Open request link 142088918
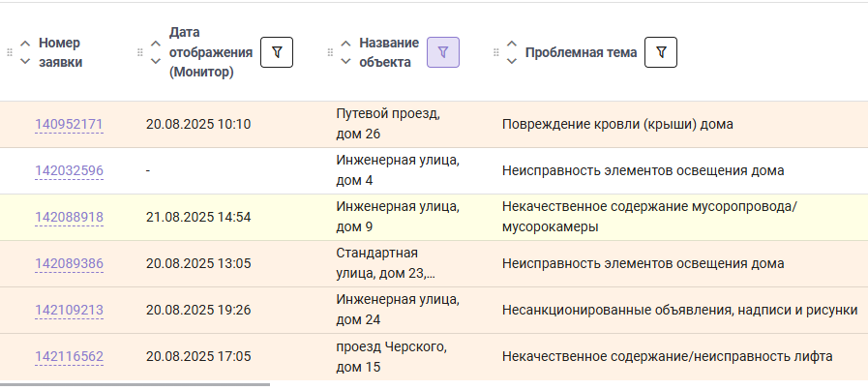 pos(70,218)
